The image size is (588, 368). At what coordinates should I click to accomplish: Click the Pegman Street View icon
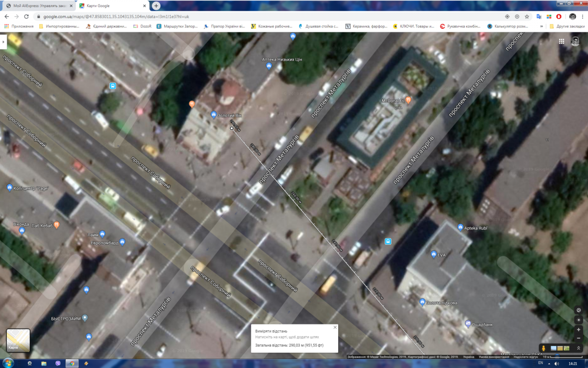(543, 348)
